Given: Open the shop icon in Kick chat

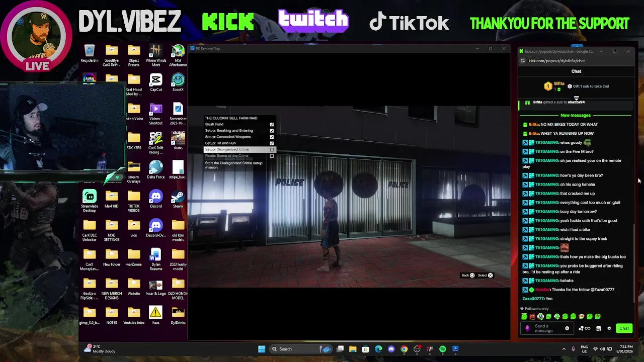Looking at the screenshot, I should (598, 328).
